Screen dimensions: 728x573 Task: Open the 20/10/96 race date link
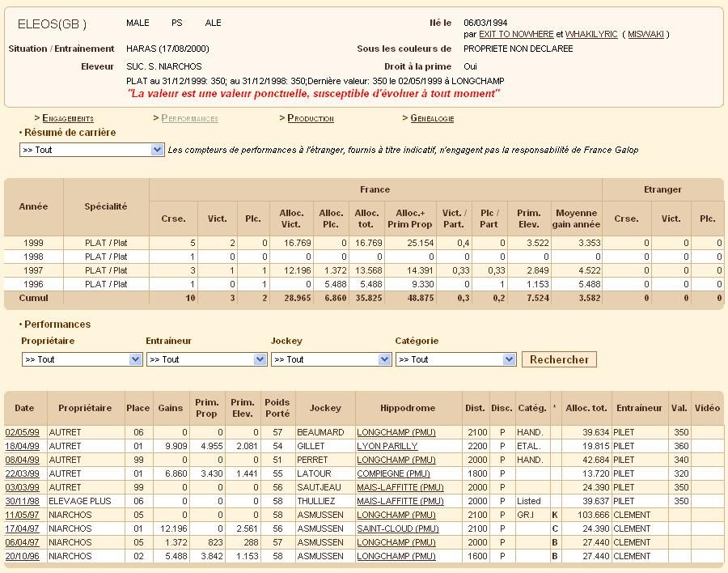pos(21,556)
